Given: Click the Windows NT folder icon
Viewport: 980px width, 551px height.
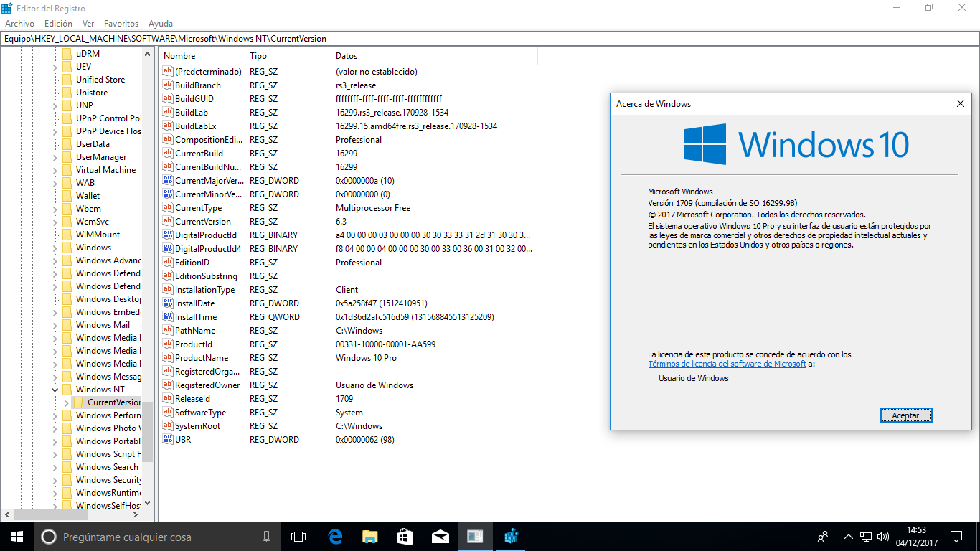Looking at the screenshot, I should tap(67, 390).
